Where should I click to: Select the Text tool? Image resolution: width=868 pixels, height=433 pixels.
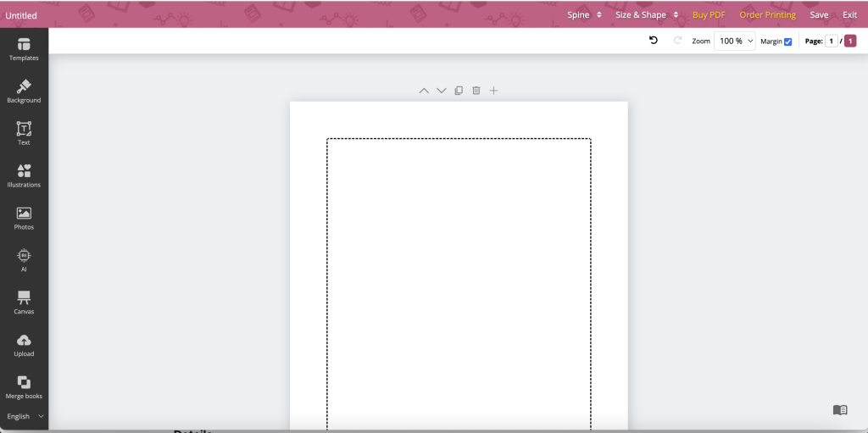tap(24, 133)
